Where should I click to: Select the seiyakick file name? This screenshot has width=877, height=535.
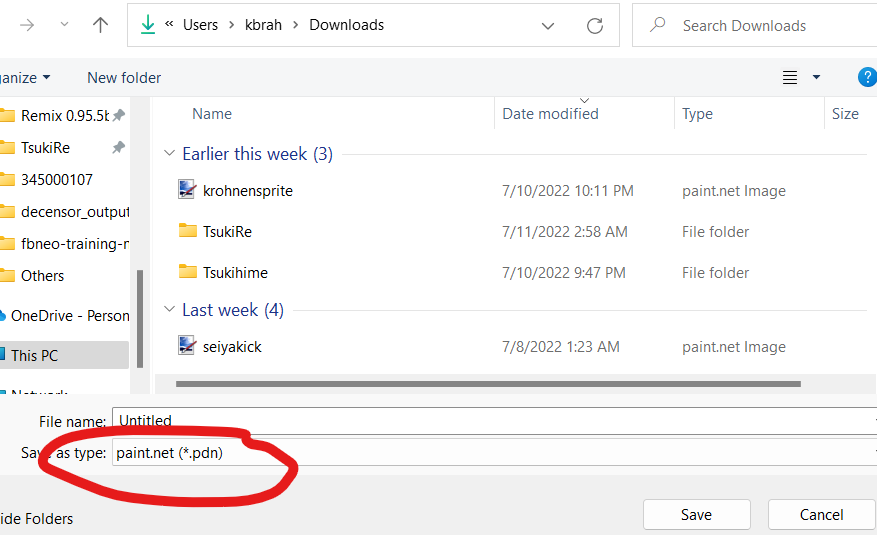pyautogui.click(x=232, y=347)
